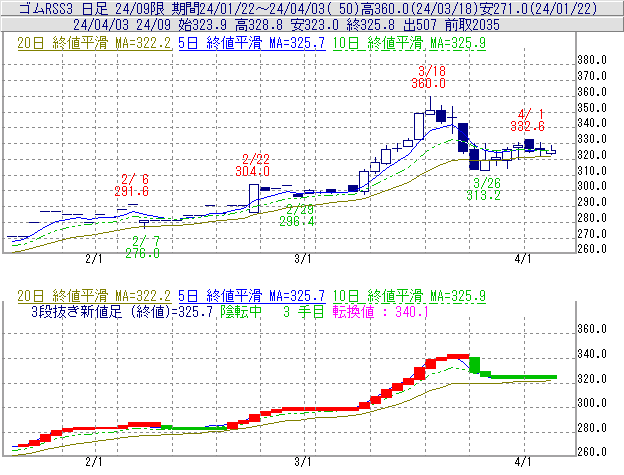Select the '高360.0(24/03/18)' period high text
Image resolution: width=624 pixels, height=475 pixels.
tap(419, 8)
